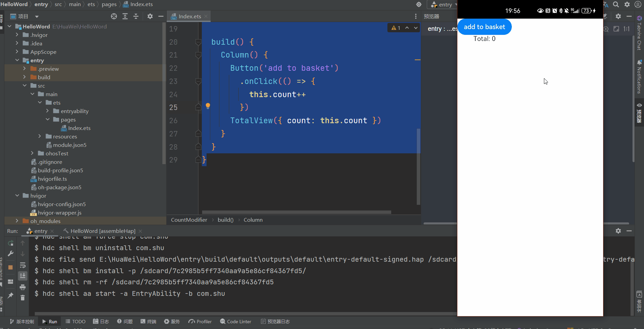Click the warning indicator showing 1 problem
This screenshot has width=644, height=329.
pyautogui.click(x=396, y=28)
